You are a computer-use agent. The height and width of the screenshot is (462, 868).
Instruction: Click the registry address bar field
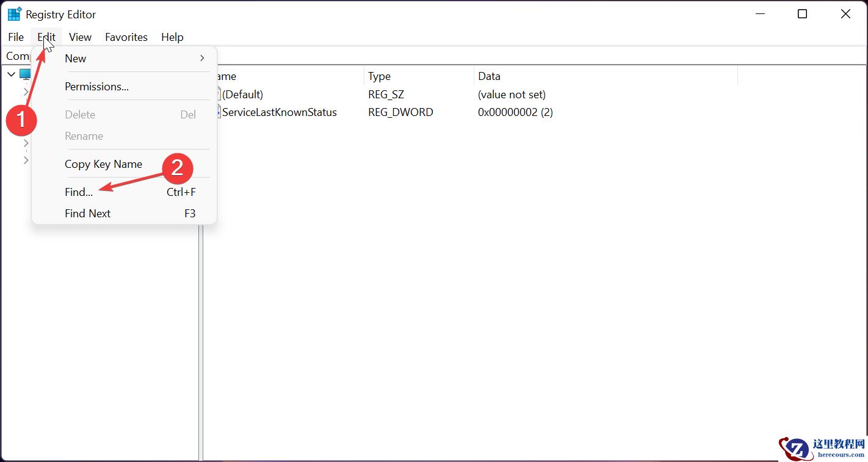[x=427, y=56]
